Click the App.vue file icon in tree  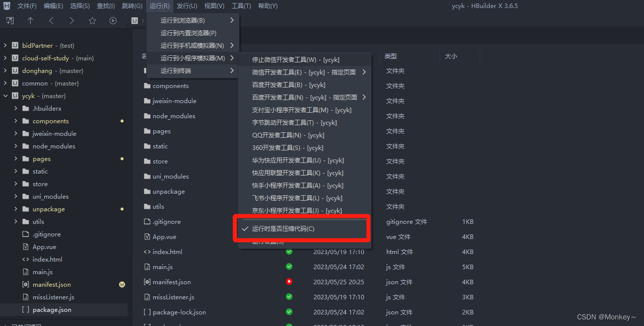tap(26, 247)
